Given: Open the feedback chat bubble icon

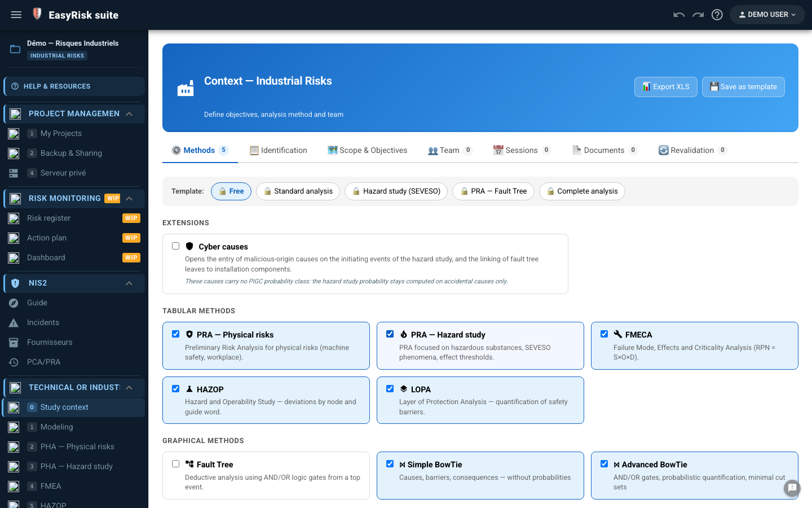Looking at the screenshot, I should tap(792, 488).
